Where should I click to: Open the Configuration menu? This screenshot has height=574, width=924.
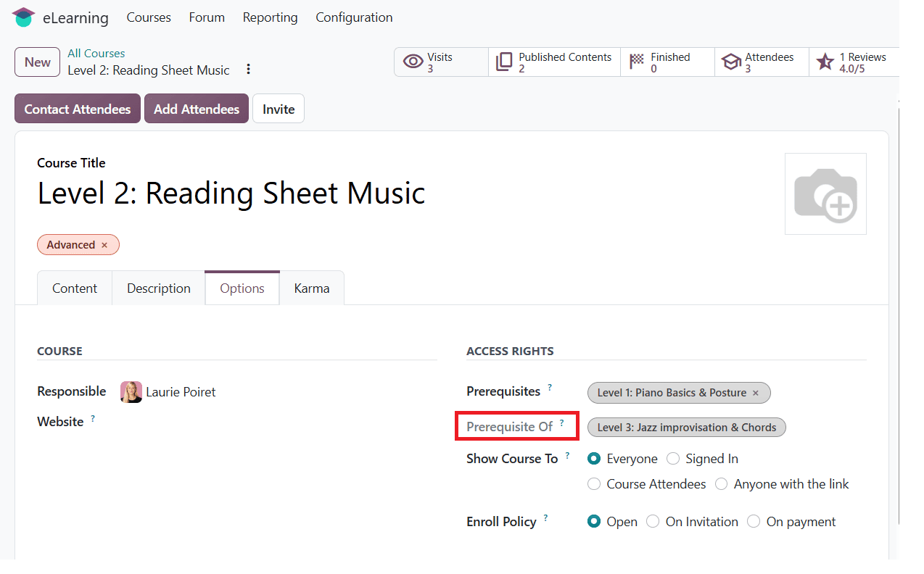tap(354, 17)
